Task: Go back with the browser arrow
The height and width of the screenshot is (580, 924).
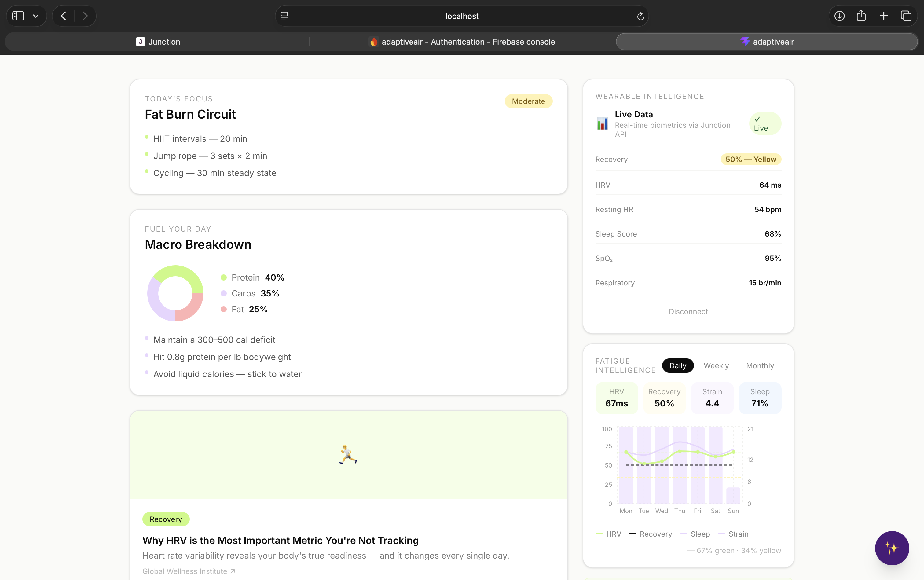Action: click(64, 16)
